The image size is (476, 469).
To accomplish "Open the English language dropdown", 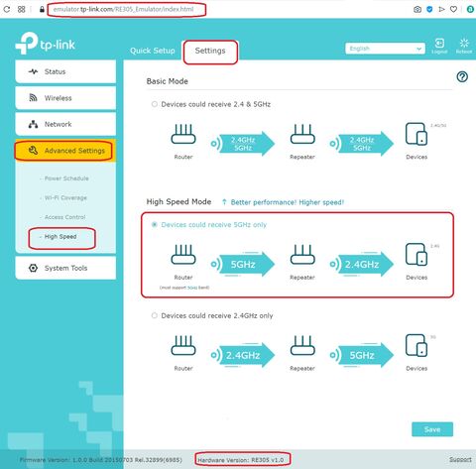I will (x=385, y=49).
